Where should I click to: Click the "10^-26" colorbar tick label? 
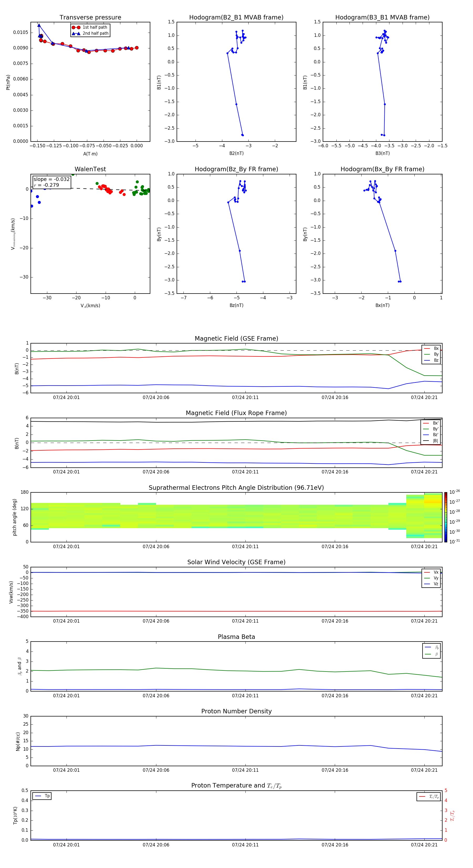455,492
